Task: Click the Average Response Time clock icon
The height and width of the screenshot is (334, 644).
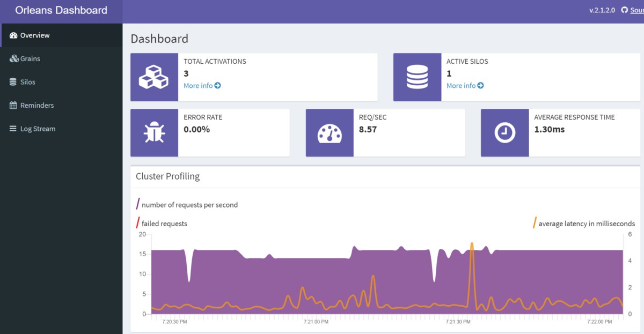Action: 504,133
